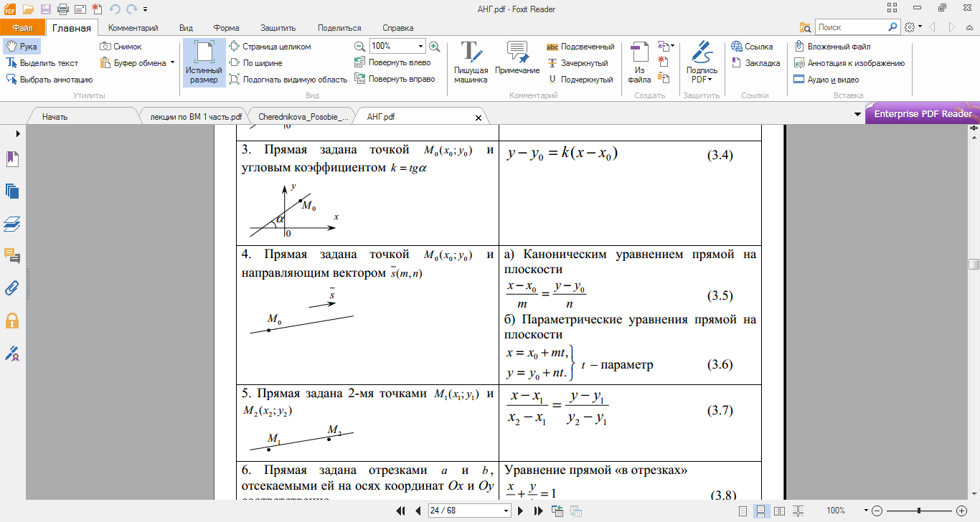
Task: Rotate page with Повернуть влево
Action: (x=393, y=63)
